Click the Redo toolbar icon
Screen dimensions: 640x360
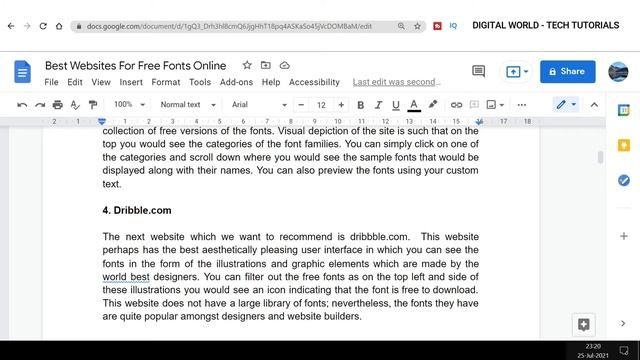[x=40, y=105]
